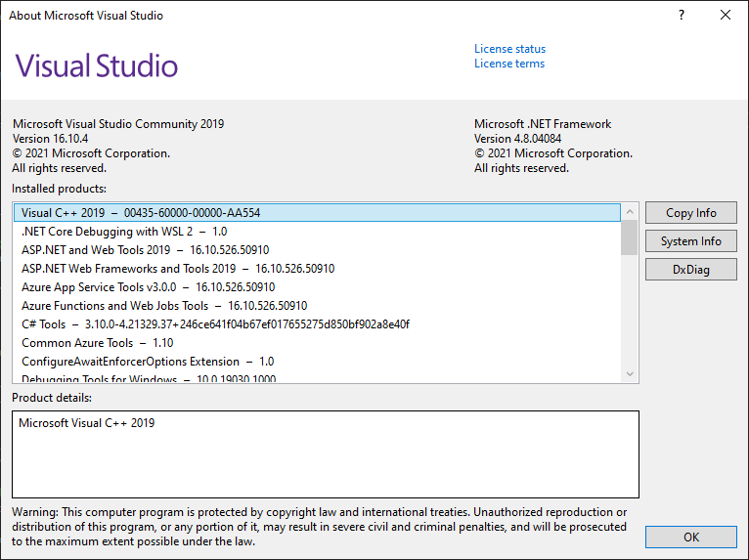
Task: Click 'Microsoft Visual Studio Community 2019' text
Action: point(118,124)
